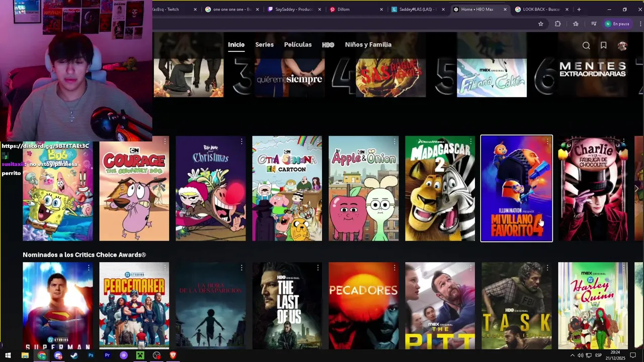The height and width of the screenshot is (362, 644).
Task: Open Photoshop from the taskbar
Action: click(x=91, y=355)
